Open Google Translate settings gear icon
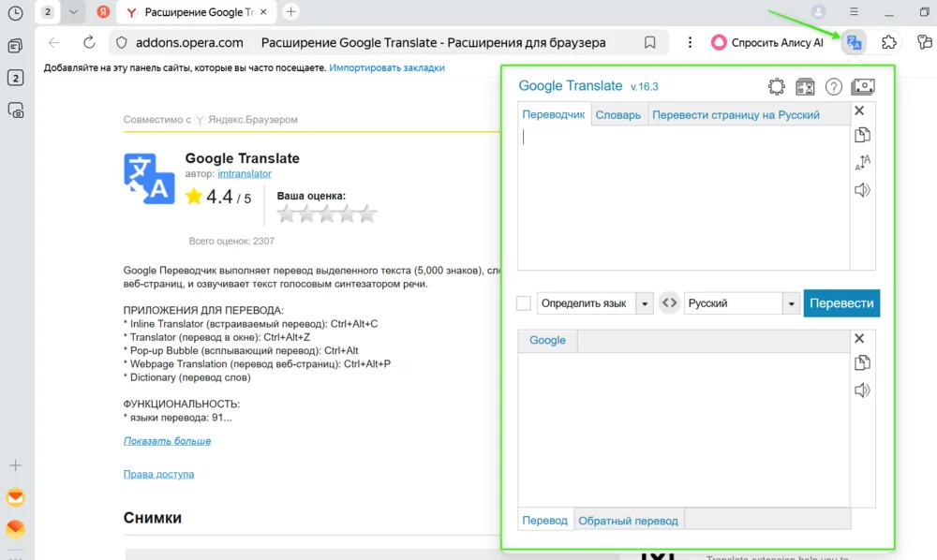The height and width of the screenshot is (560, 937). (776, 86)
